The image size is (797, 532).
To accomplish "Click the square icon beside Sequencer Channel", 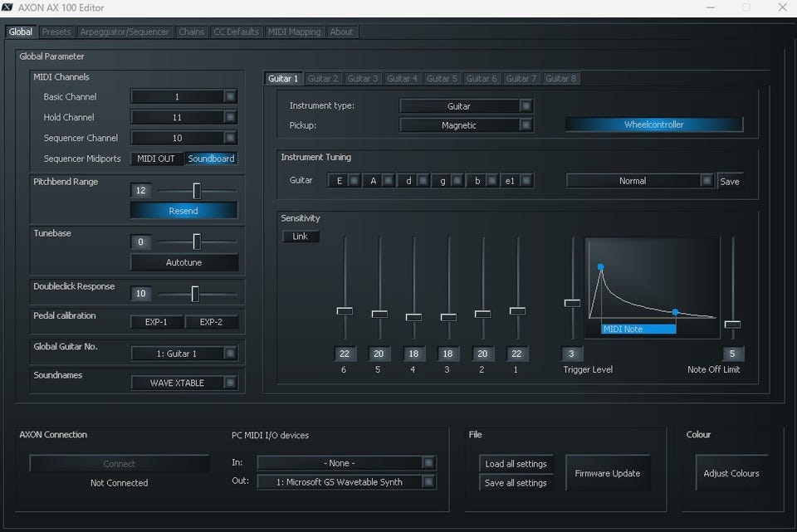I will point(230,138).
